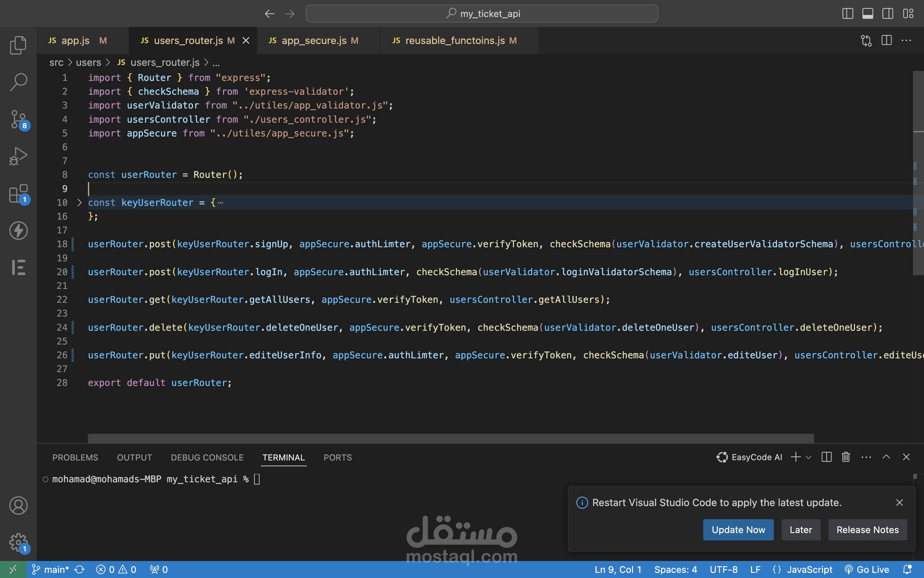Switch to the reusable_functoins.js tab

[x=459, y=40]
